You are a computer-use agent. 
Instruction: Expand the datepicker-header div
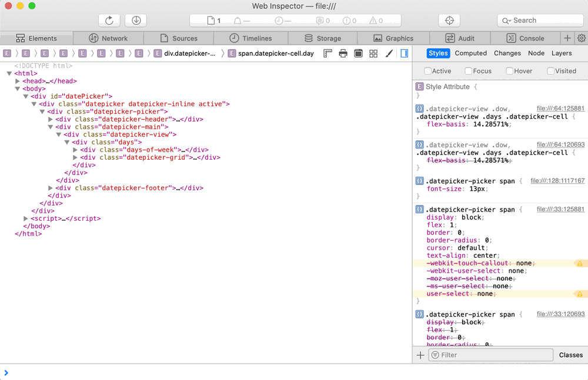click(50, 119)
